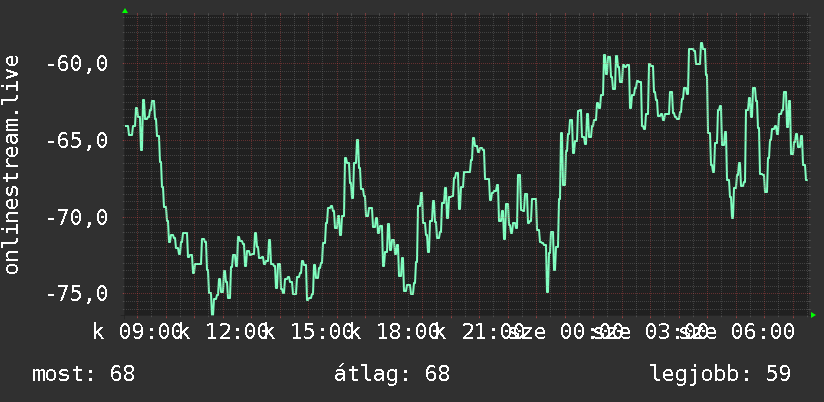Viewport: 824px width, 402px height.
Task: Click the -70,0 y-axis label
Action: coord(77,218)
